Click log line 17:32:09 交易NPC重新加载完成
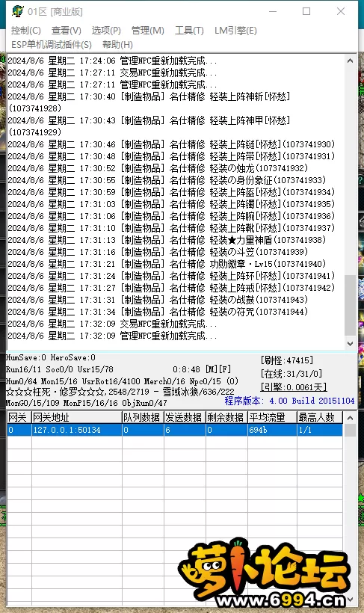 [x=112, y=324]
